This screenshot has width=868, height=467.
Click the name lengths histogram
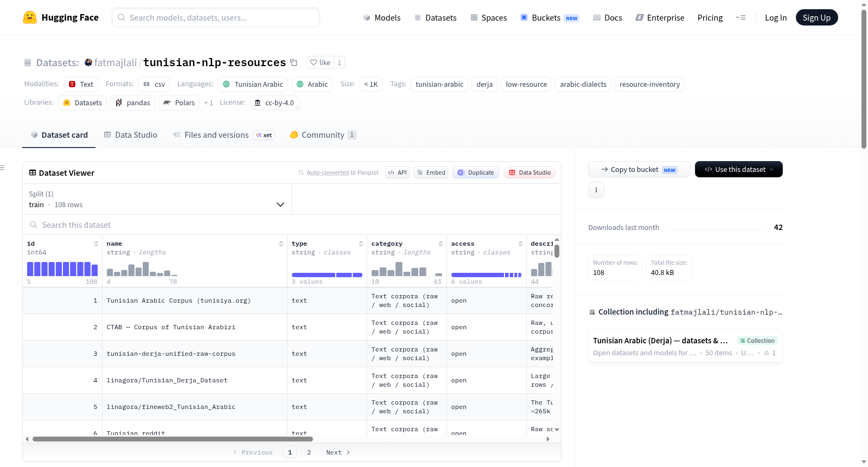point(142,269)
